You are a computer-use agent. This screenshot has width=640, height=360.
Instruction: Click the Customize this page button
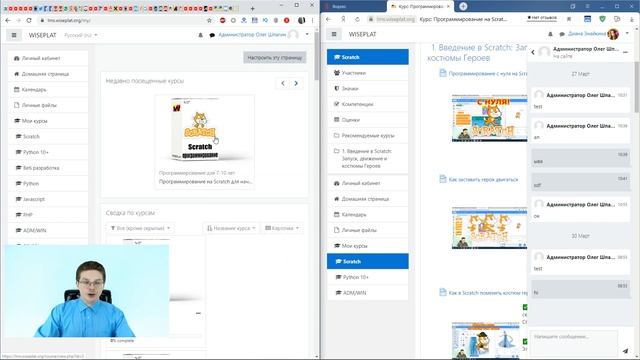tap(275, 58)
